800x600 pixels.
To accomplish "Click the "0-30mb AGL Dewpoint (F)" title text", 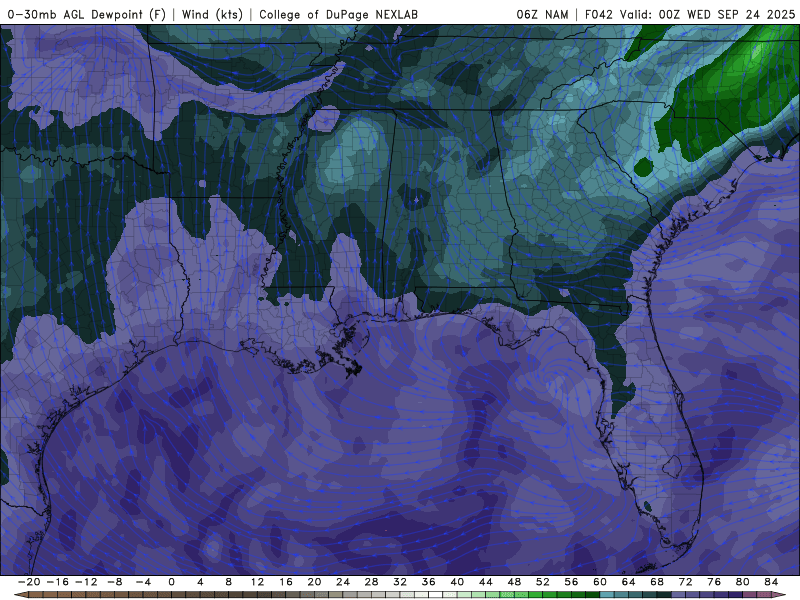I will click(86, 14).
